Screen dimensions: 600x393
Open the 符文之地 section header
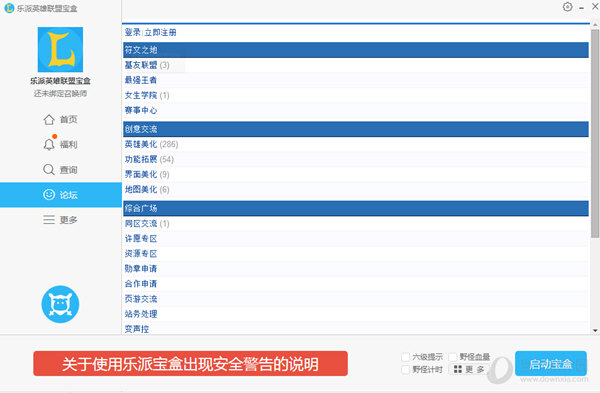(356, 50)
